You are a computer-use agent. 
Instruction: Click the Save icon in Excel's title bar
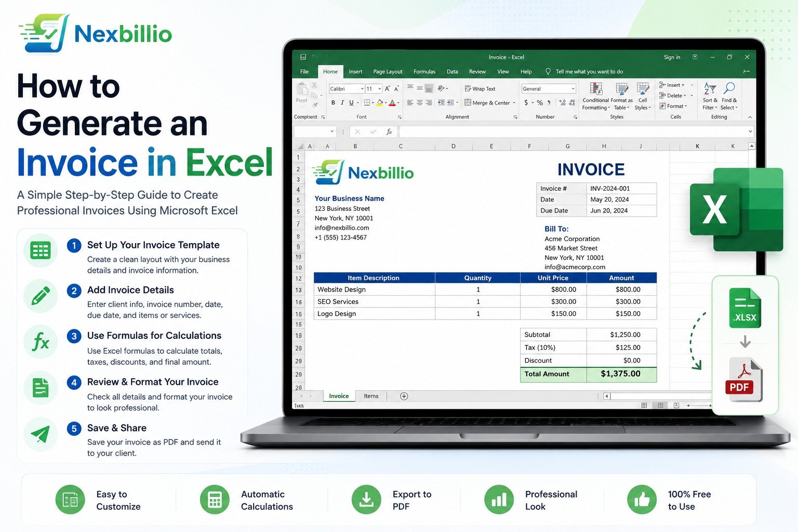(x=303, y=57)
